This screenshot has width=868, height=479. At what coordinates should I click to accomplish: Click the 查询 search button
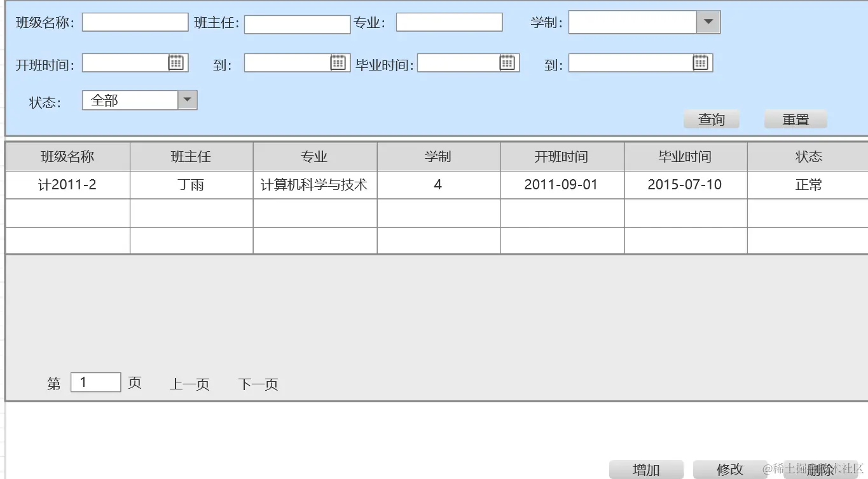point(711,119)
